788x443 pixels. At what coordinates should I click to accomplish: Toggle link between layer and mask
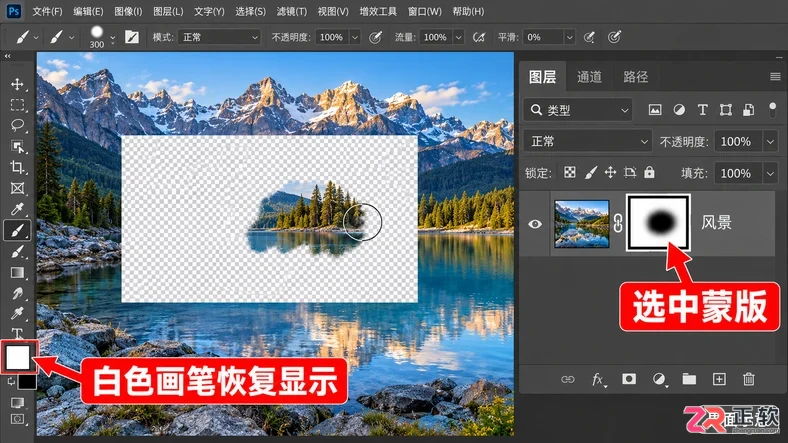tap(618, 223)
